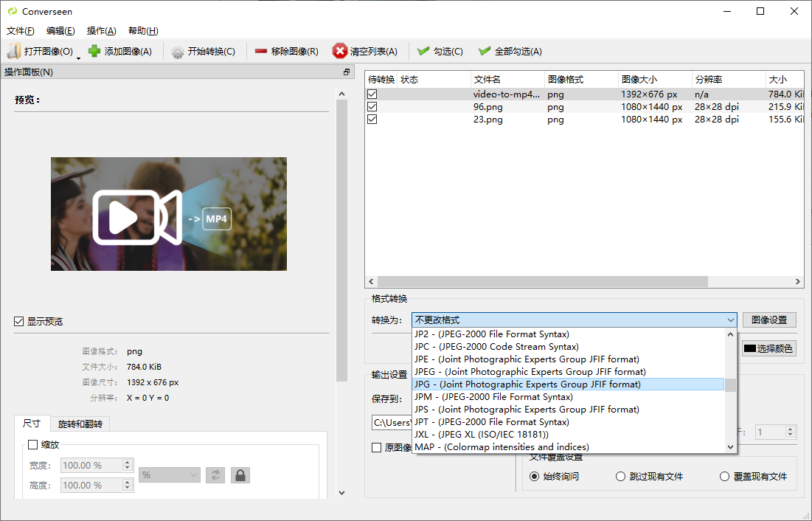This screenshot has height=521, width=812.
Task: Click the save-to path input field
Action: click(391, 423)
